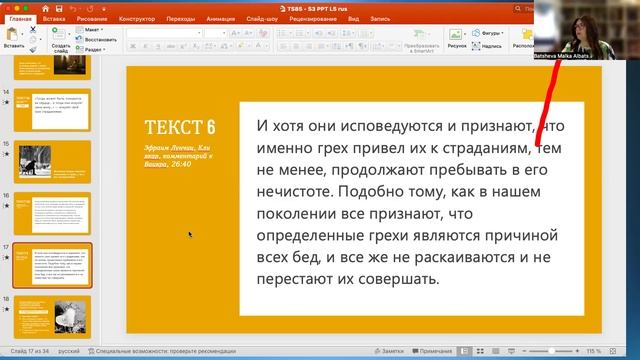Image resolution: width=640 pixels, height=360 pixels.
Task: Click the language indicator русский in status bar
Action: (x=69, y=351)
